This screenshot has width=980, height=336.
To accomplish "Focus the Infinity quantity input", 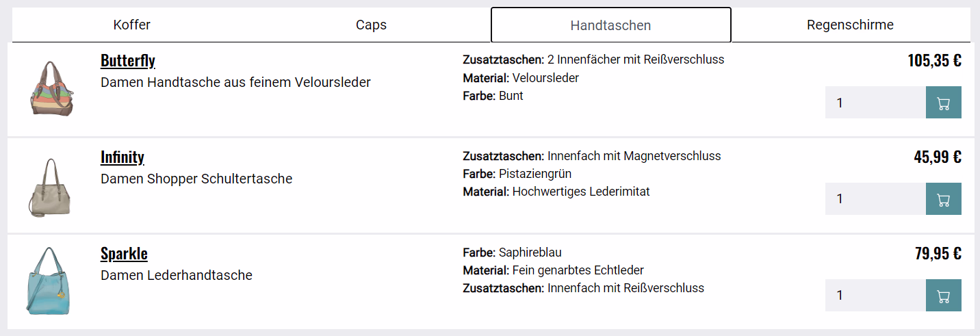I will pos(875,199).
